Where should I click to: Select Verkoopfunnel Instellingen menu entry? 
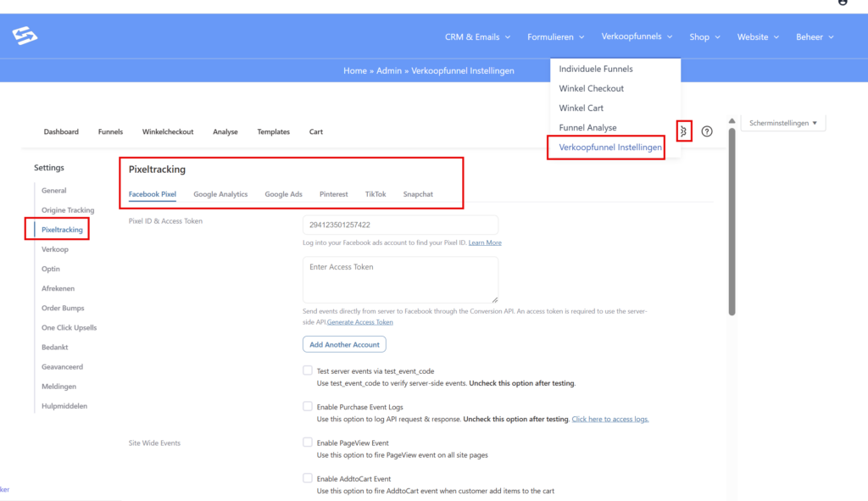click(610, 148)
